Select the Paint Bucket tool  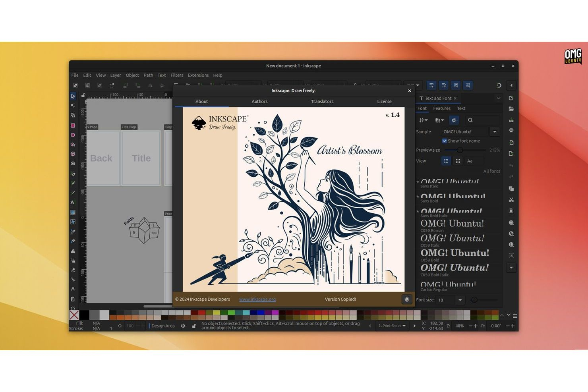tap(73, 241)
